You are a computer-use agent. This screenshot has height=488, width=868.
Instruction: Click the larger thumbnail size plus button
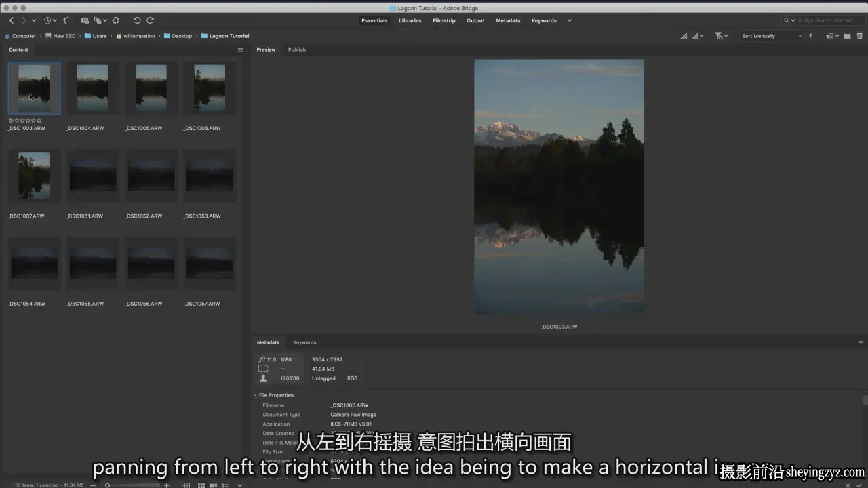point(167,485)
